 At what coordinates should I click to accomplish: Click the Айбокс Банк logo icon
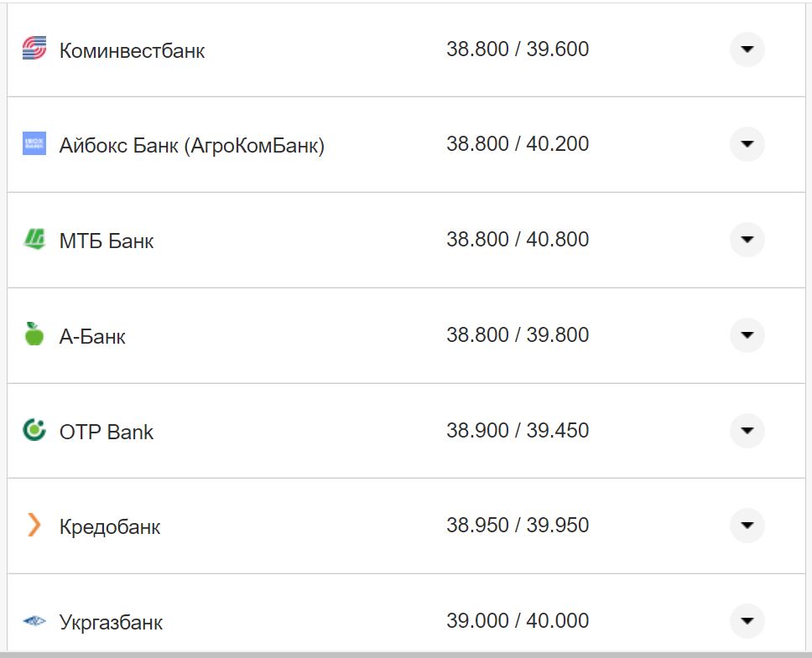(x=34, y=144)
